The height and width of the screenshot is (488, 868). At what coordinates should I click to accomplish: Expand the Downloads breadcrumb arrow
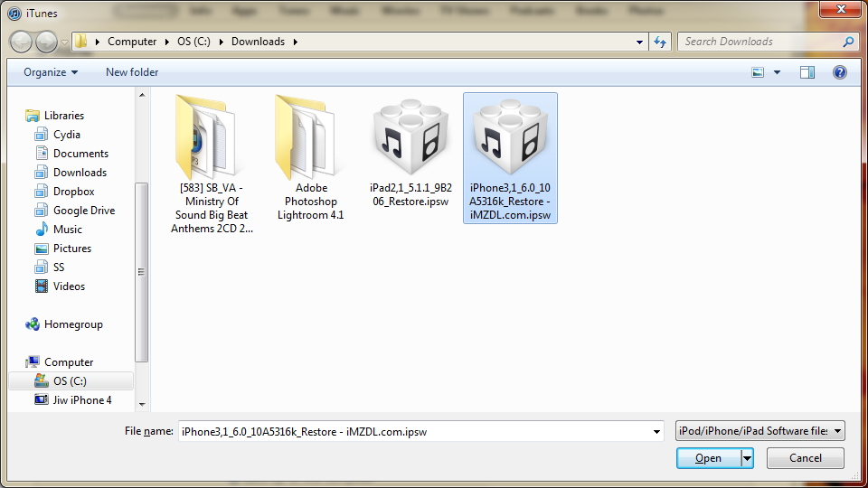[295, 42]
